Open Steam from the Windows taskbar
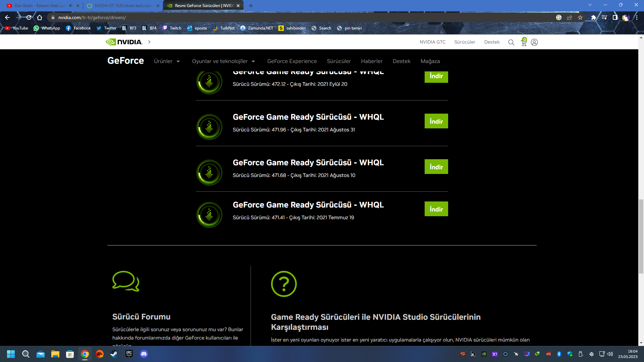The width and height of the screenshot is (644, 362). 114,354
